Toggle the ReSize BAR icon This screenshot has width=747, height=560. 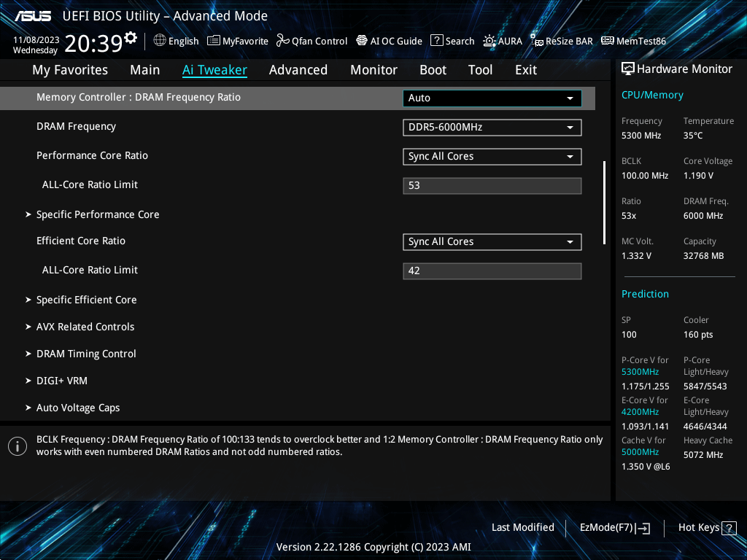click(536, 41)
